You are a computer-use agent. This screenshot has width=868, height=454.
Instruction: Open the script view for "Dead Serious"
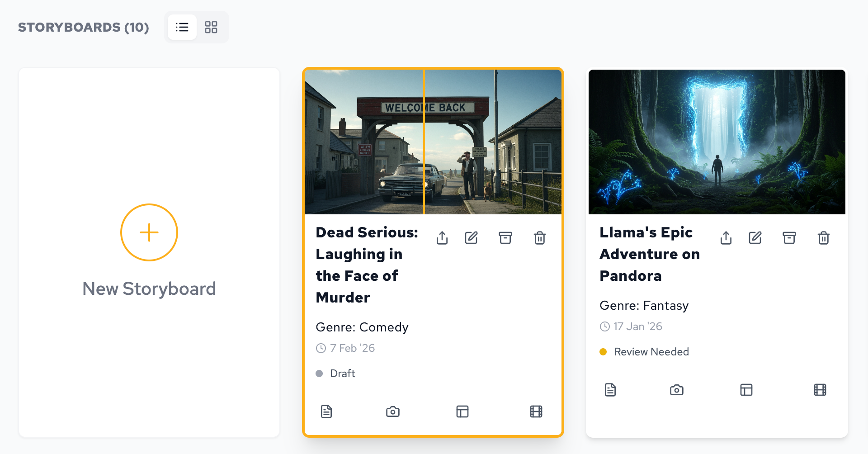point(327,411)
